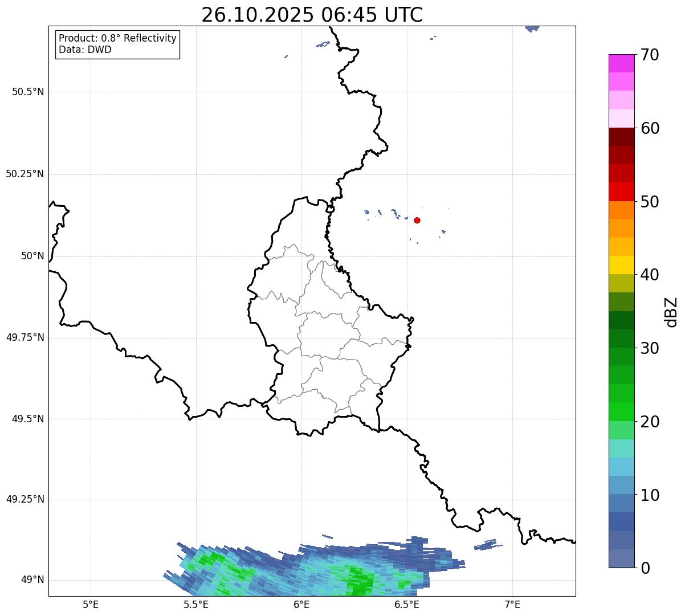Click the 5°E longitude label
The image size is (685, 616).
click(91, 604)
